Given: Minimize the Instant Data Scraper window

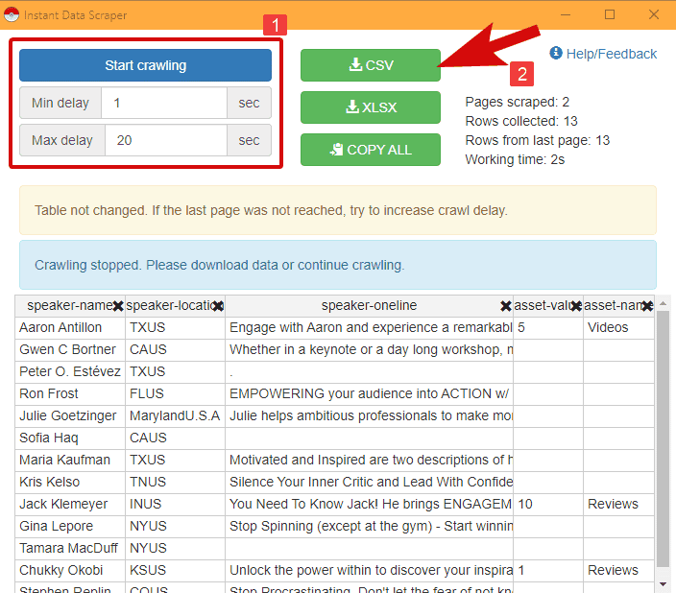Looking at the screenshot, I should point(566,14).
